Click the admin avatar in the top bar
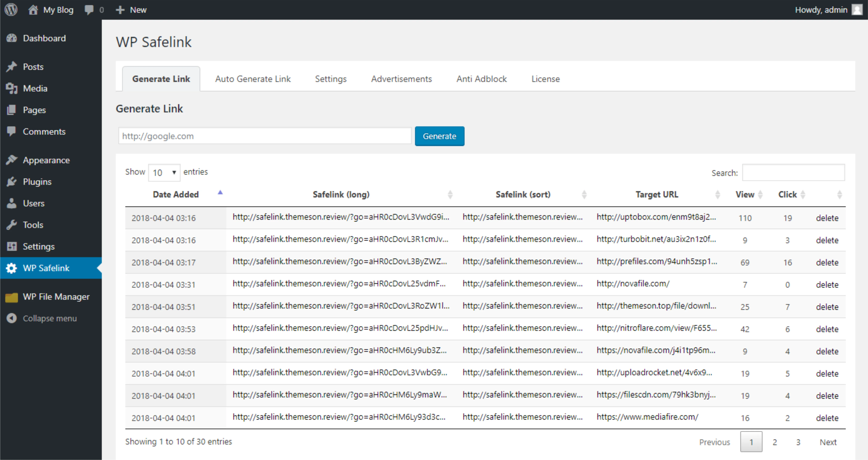Image resolution: width=868 pixels, height=460 pixels. (857, 9)
